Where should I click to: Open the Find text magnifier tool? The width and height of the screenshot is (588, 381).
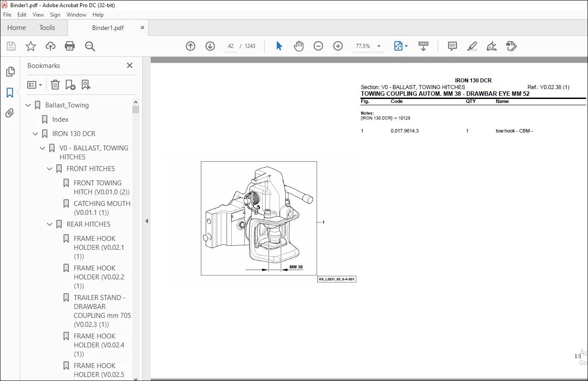point(90,46)
